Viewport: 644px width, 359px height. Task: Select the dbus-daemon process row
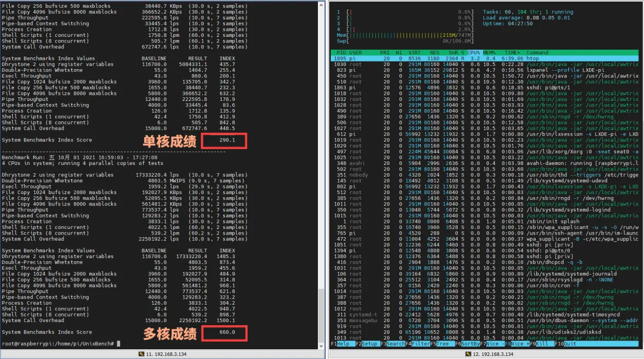pos(485,321)
